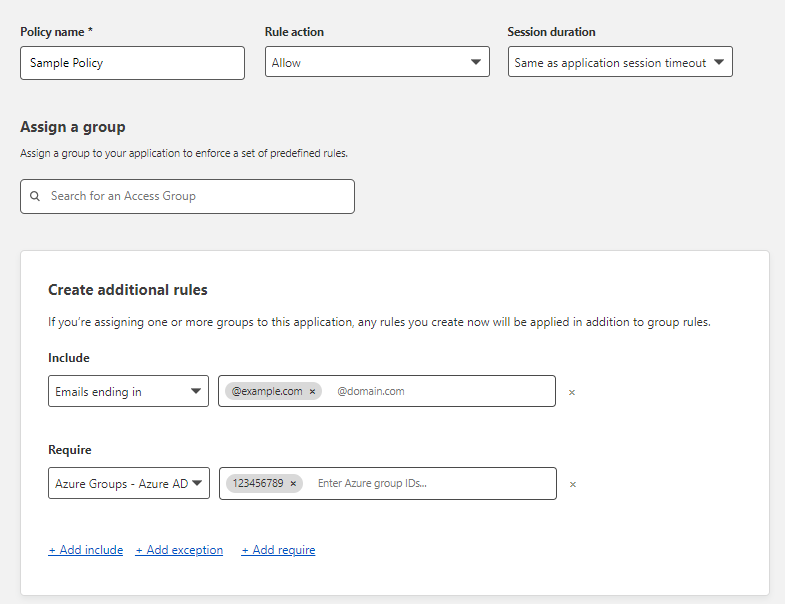The height and width of the screenshot is (604, 785).
Task: Open the Azure Groups - Azure AD selector
Action: 129,483
